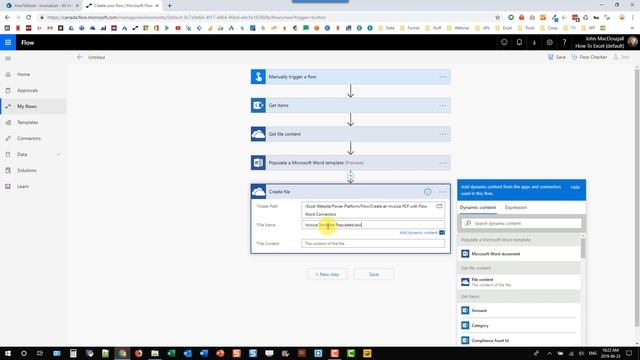
Task: Click the download arrow icon in header
Action: (534, 42)
